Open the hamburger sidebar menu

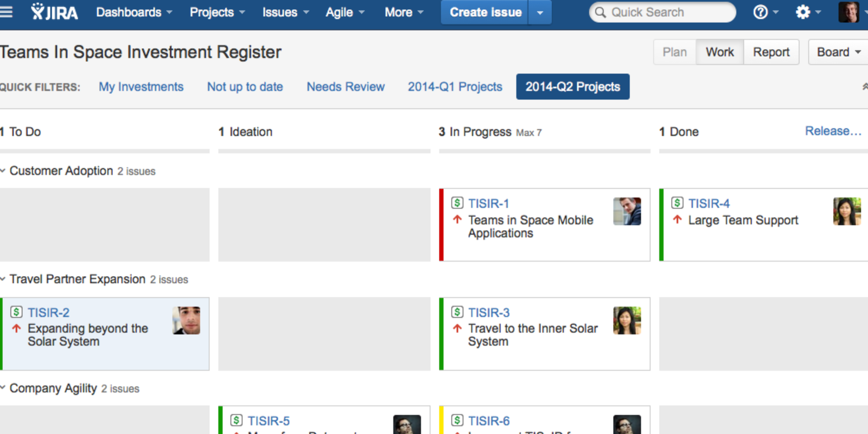(6, 12)
